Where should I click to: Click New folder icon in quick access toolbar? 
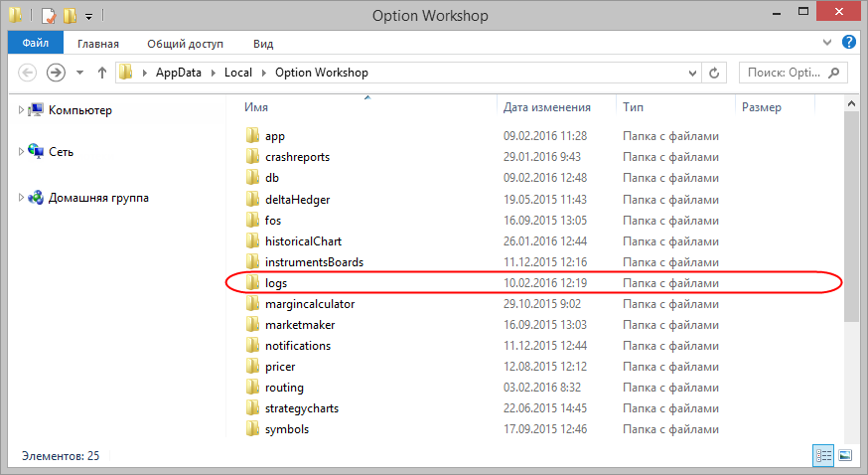tap(70, 16)
